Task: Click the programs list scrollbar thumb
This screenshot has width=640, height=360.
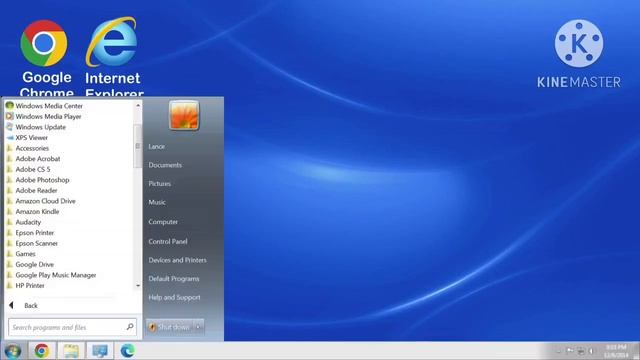Action: pyautogui.click(x=138, y=146)
